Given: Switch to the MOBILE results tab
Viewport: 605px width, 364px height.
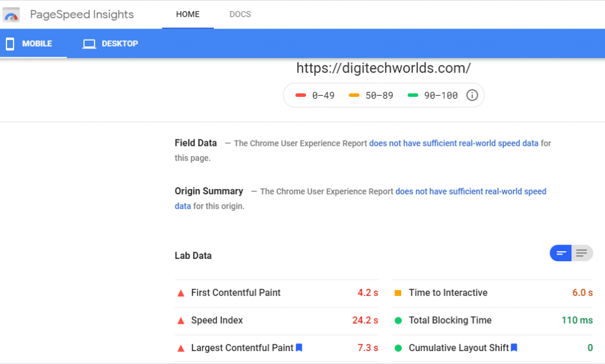Looking at the screenshot, I should tap(34, 44).
